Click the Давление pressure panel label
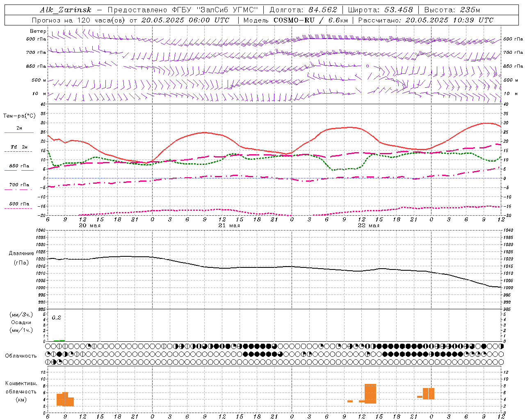Screen dimensions: 525x420 point(21,253)
